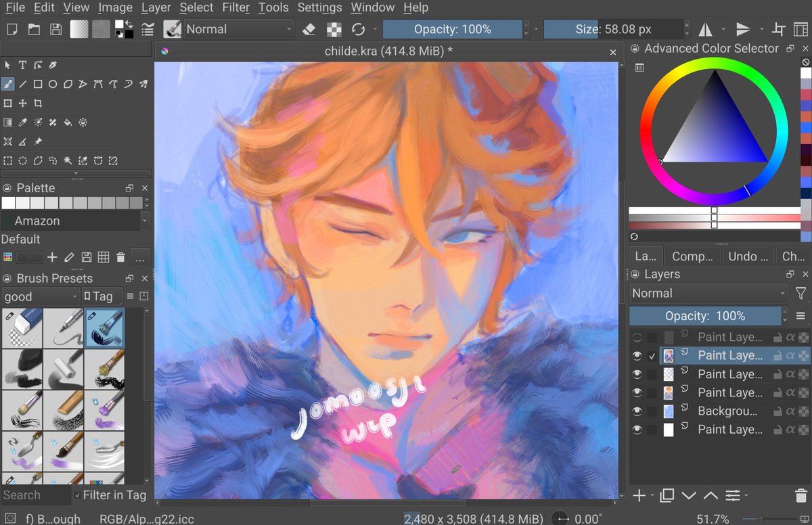Select the Freehand Brush tool

point(7,84)
